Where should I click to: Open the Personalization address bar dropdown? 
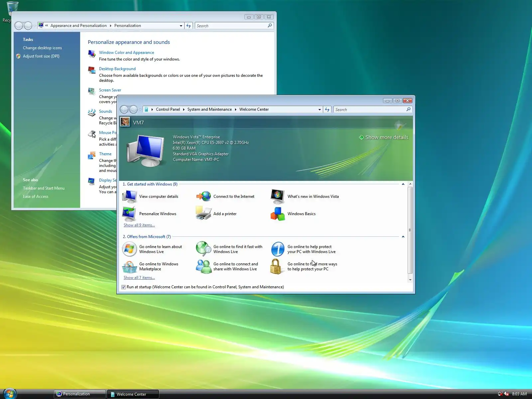click(x=181, y=26)
